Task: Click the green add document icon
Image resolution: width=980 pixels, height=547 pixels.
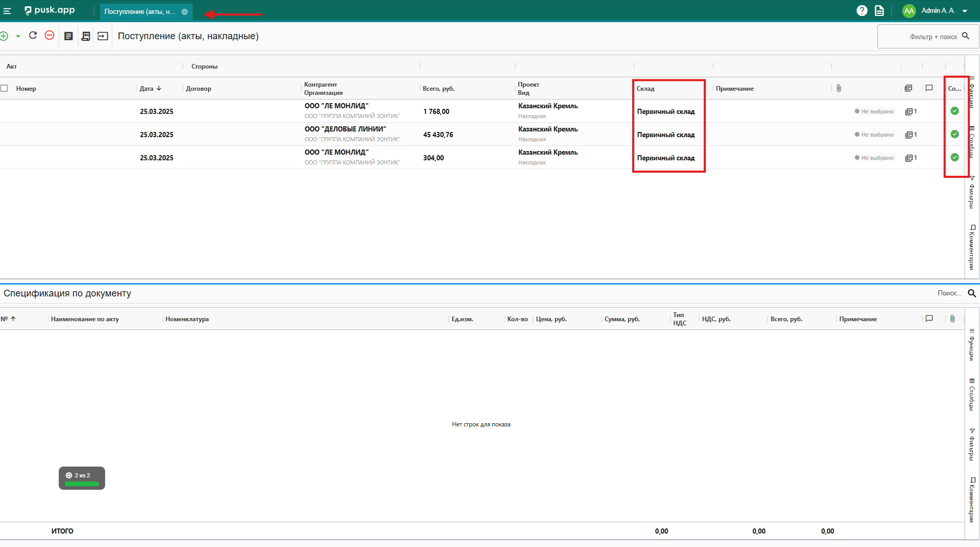Action: [4, 36]
